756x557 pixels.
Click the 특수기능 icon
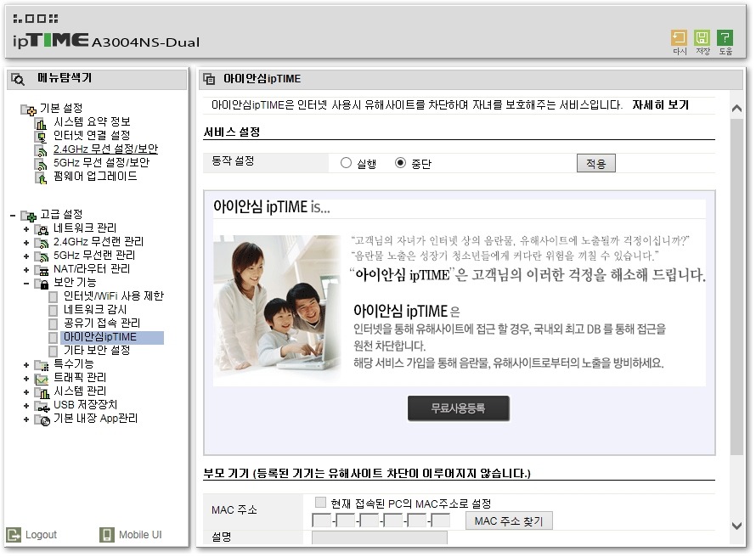[42, 365]
